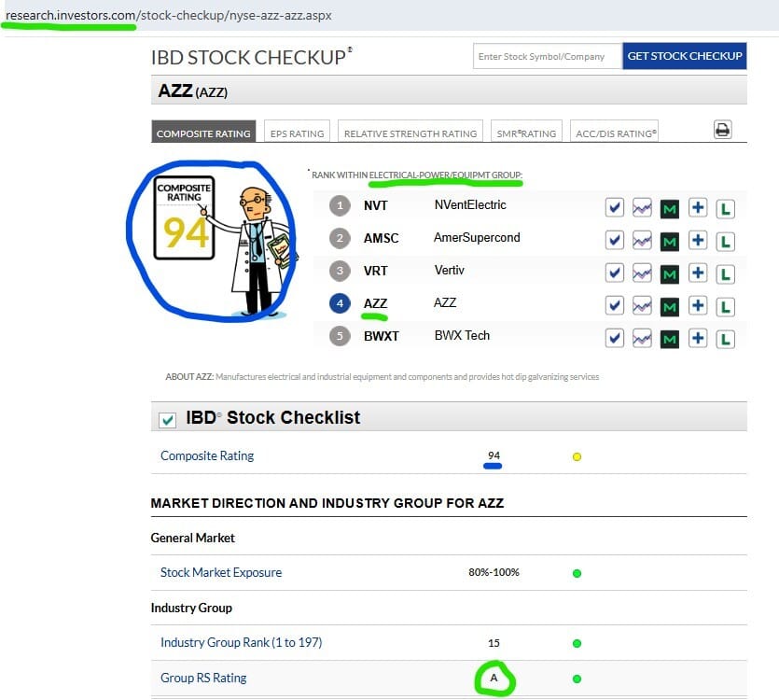
Task: Click the AmerSupercond company name
Action: point(477,238)
